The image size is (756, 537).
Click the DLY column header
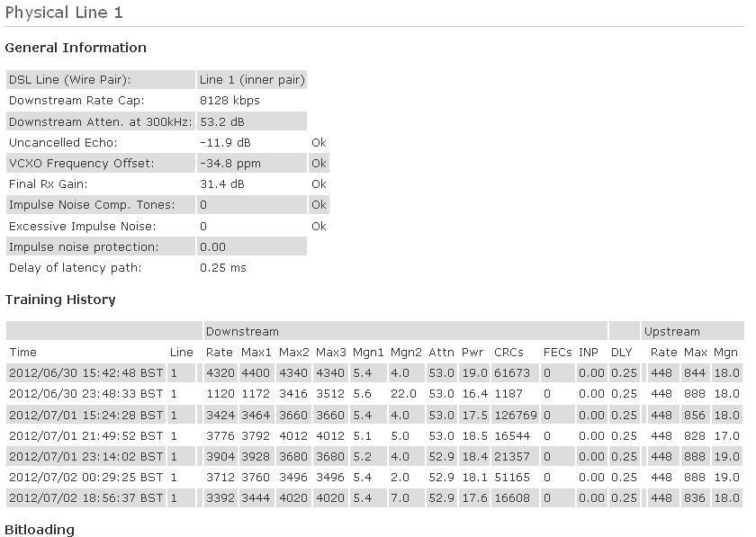tap(621, 352)
